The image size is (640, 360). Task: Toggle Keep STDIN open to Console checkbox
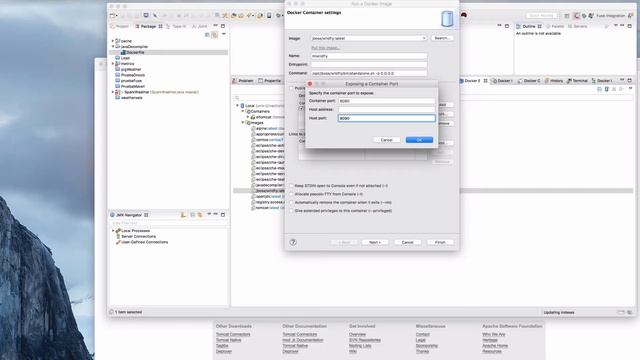click(x=291, y=186)
